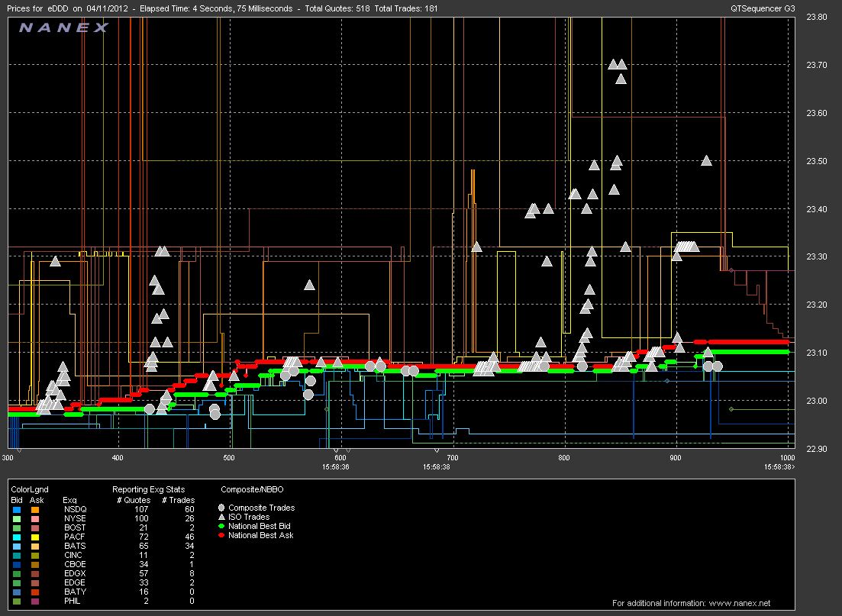This screenshot has height=616, width=842.
Task: Click the "Composite Trades" legend label
Action: (262, 508)
